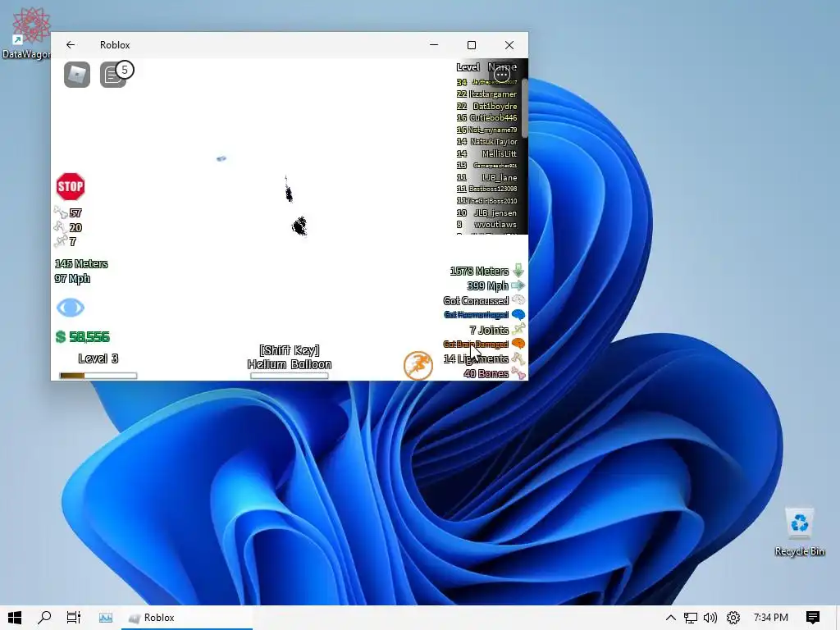The height and width of the screenshot is (630, 840).
Task: Click the joint icon beside count 7
Action: (61, 241)
